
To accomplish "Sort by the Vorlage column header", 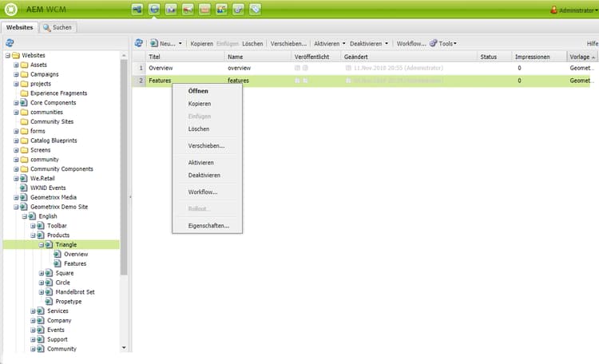I will click(582, 57).
